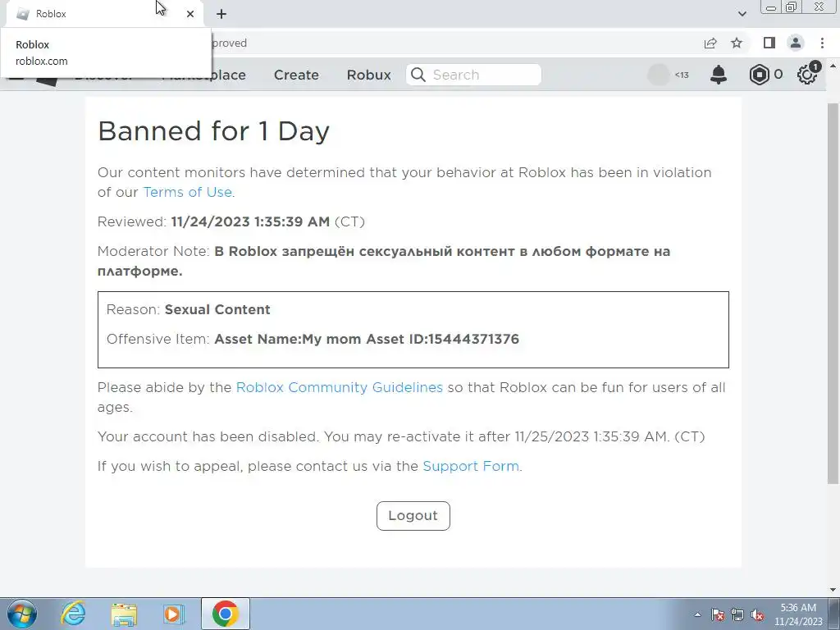The height and width of the screenshot is (630, 840).
Task: Open the Support Form link
Action: (471, 466)
